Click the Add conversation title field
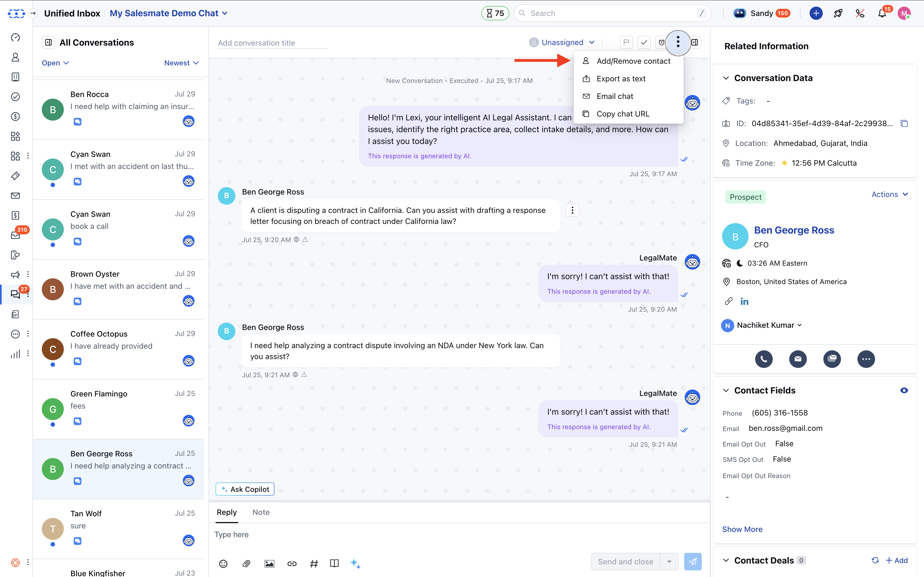Image resolution: width=924 pixels, height=577 pixels. [272, 43]
